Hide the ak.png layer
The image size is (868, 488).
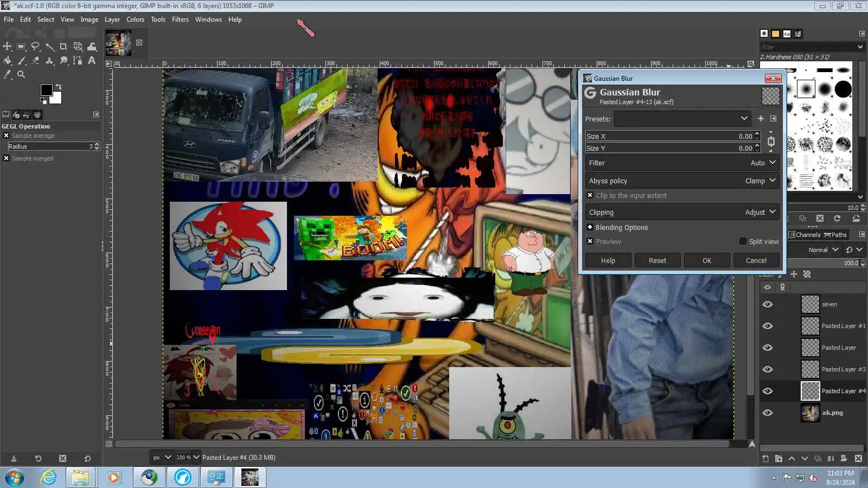click(x=767, y=413)
